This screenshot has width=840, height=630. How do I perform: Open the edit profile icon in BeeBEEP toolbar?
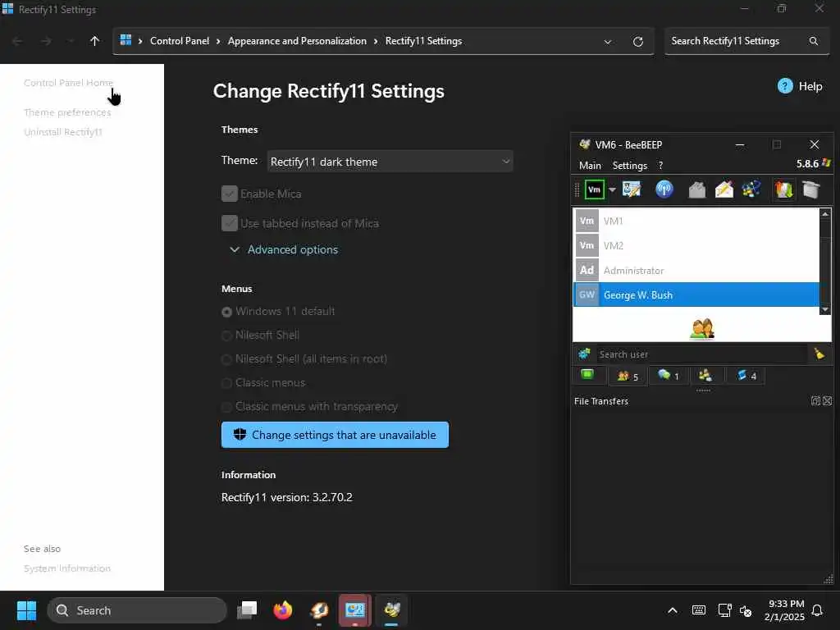click(x=632, y=189)
